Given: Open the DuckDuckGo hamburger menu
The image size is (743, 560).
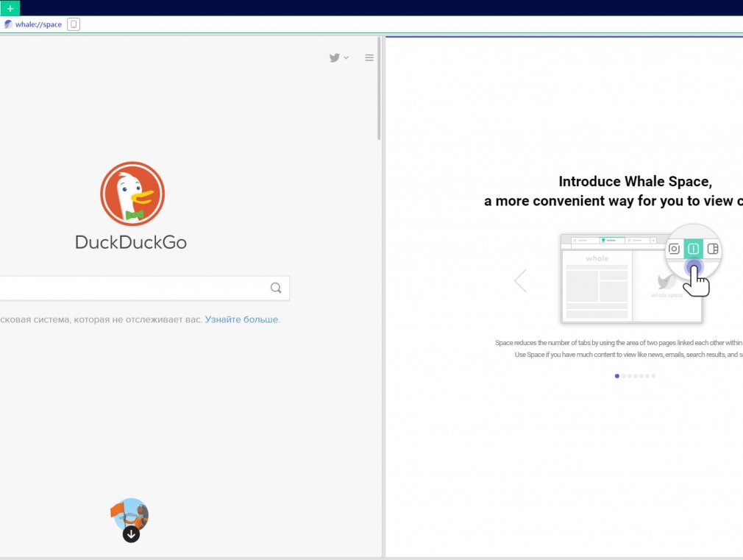Looking at the screenshot, I should (x=369, y=58).
